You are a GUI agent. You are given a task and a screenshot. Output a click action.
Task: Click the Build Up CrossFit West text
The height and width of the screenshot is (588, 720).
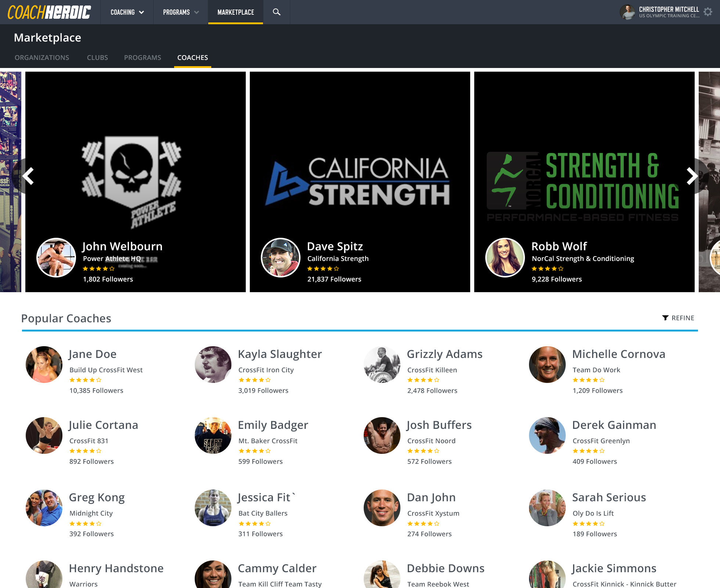tap(106, 370)
